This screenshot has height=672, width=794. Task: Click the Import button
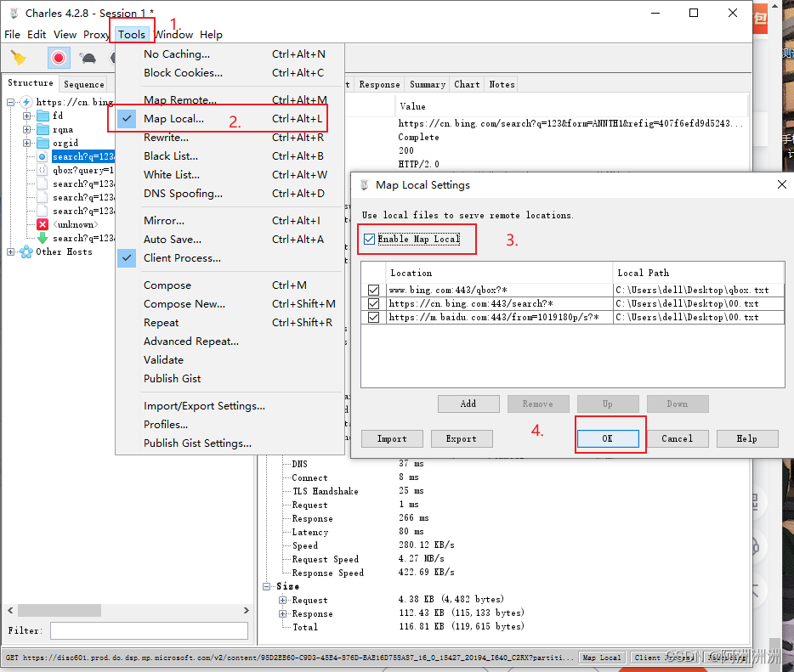coord(392,438)
